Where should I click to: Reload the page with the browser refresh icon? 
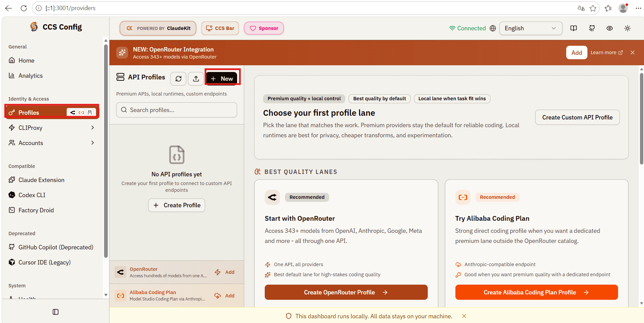[x=24, y=8]
